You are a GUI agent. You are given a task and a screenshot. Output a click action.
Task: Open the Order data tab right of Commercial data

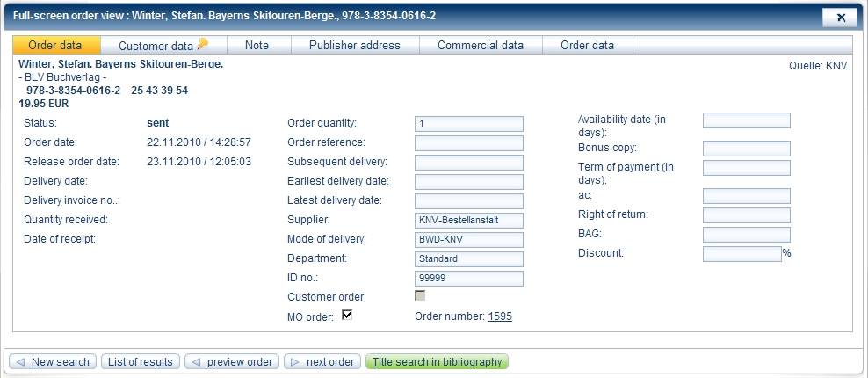587,45
